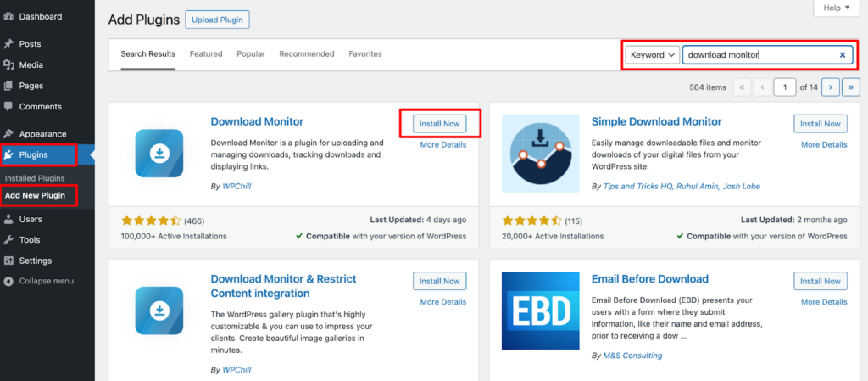Screen dimensions: 868x381
Task: Open the Posts menu label
Action: click(30, 44)
